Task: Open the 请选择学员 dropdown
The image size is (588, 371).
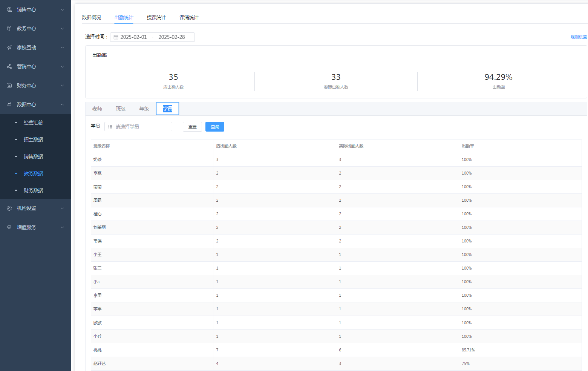Action: 138,127
